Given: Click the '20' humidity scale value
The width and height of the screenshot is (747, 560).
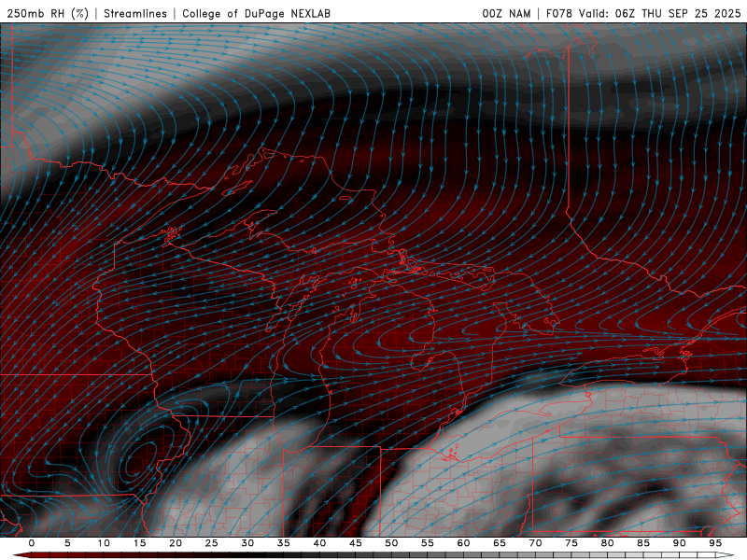Looking at the screenshot, I should tap(176, 543).
